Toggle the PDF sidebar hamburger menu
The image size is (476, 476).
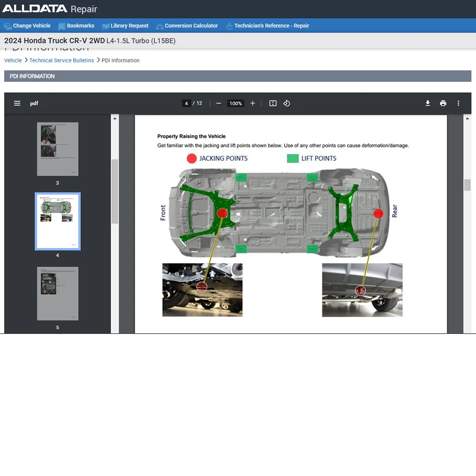17,103
